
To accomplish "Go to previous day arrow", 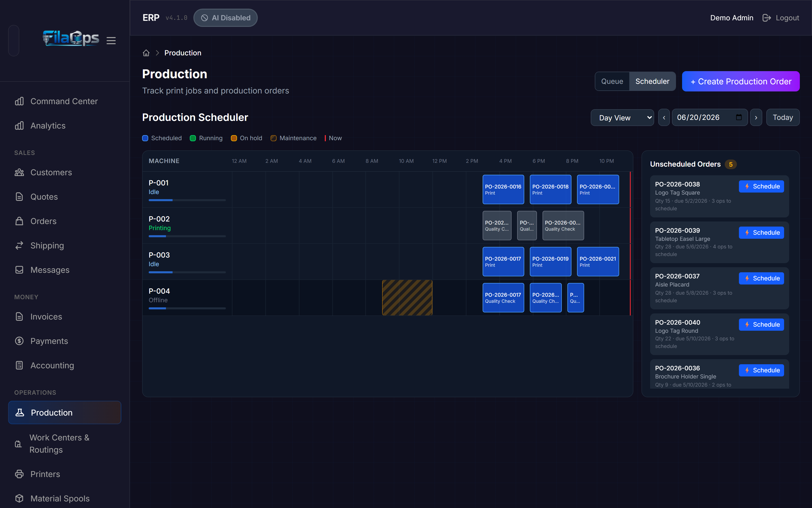I will 664,118.
